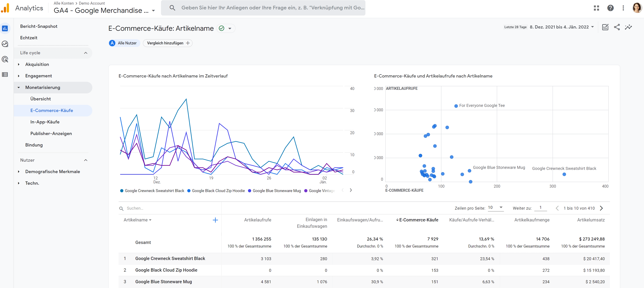Select the Berichte icon in the left rail

tap(5, 28)
